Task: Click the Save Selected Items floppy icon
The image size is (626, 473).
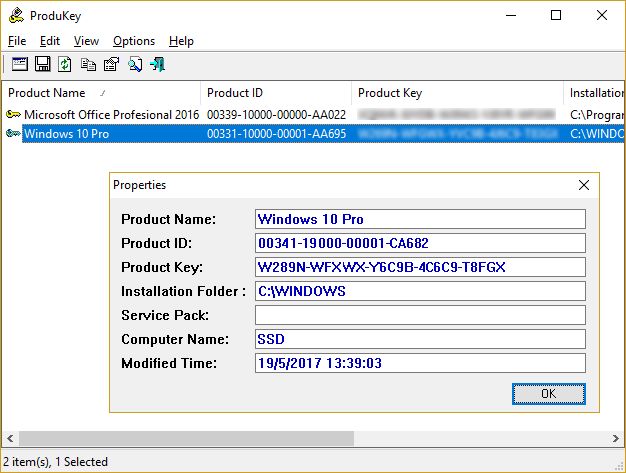Action: pyautogui.click(x=43, y=64)
